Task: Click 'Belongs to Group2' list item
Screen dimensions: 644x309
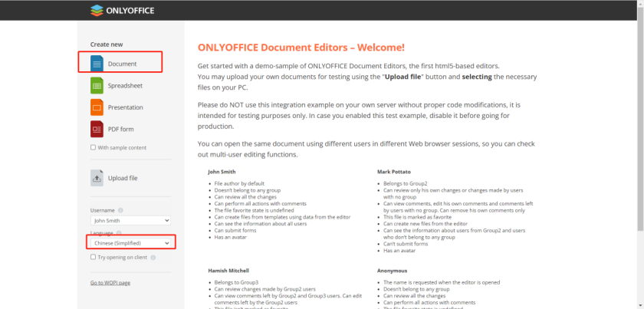Action: point(406,184)
